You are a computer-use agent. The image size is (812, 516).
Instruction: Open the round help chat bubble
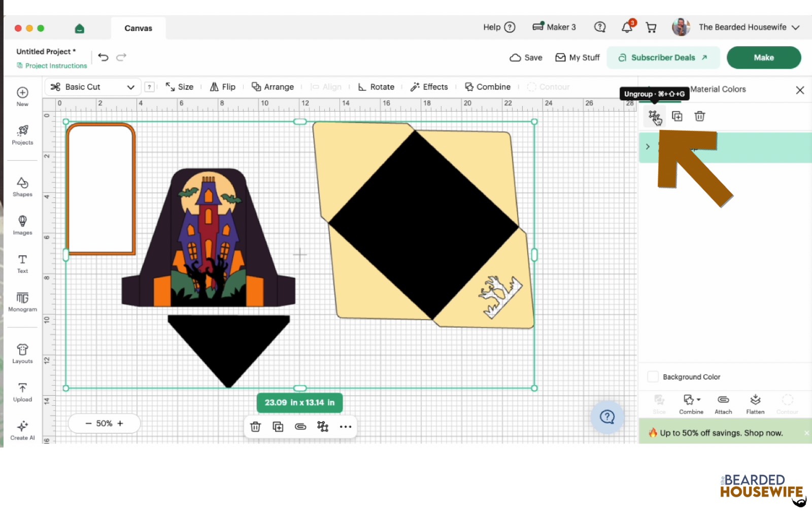point(607,417)
